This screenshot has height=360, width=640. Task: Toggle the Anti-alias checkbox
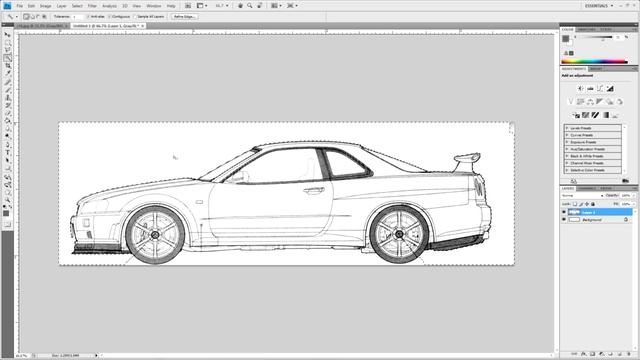click(89, 17)
